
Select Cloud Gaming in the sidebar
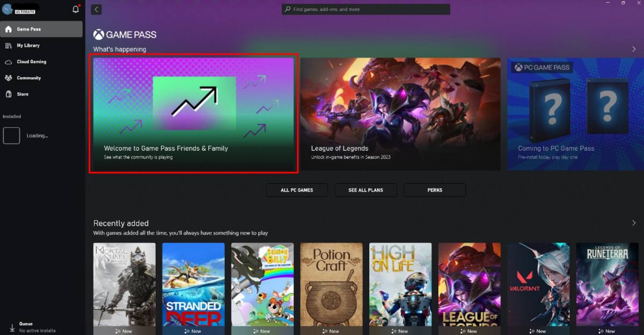pyautogui.click(x=42, y=62)
